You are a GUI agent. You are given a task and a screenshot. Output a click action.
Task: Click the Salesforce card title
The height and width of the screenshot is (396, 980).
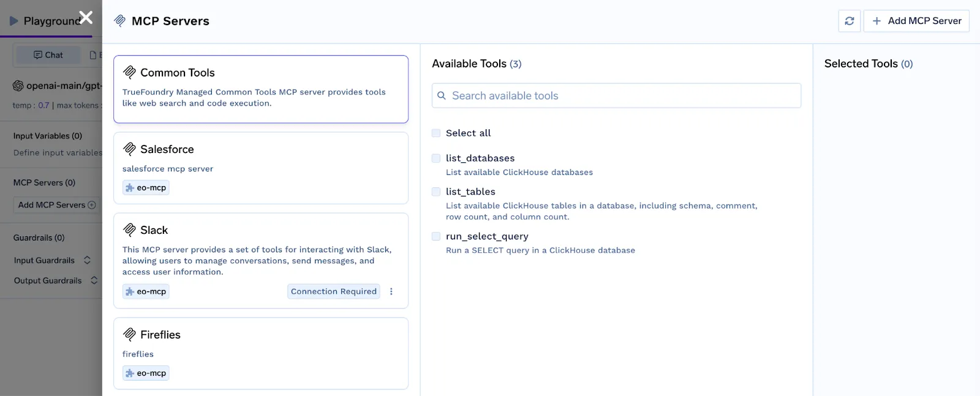point(167,149)
